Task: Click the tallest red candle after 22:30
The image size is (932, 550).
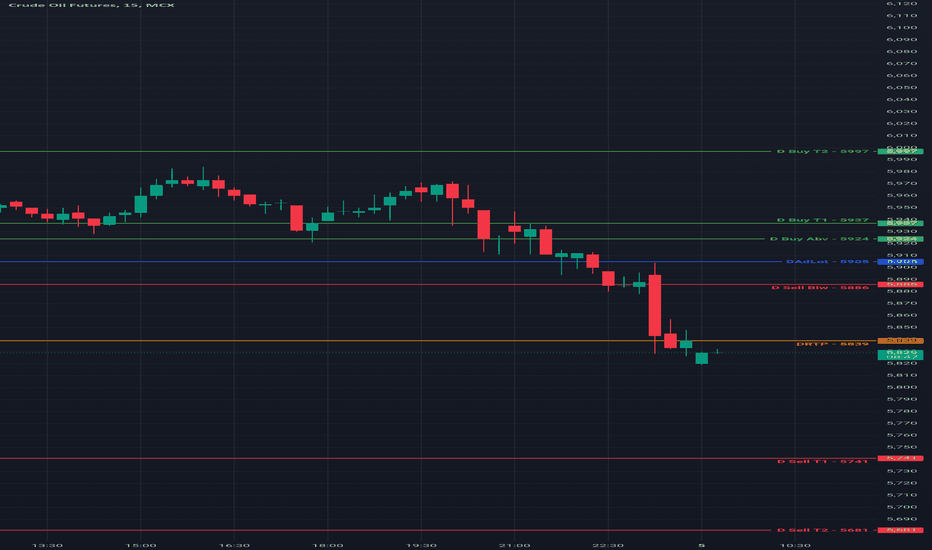Action: coord(654,306)
